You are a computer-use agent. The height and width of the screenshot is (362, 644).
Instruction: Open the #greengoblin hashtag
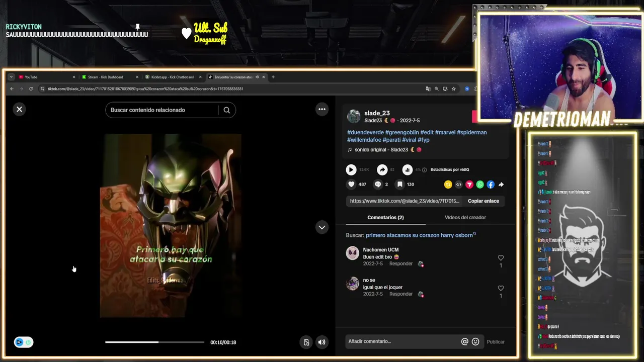[402, 132]
